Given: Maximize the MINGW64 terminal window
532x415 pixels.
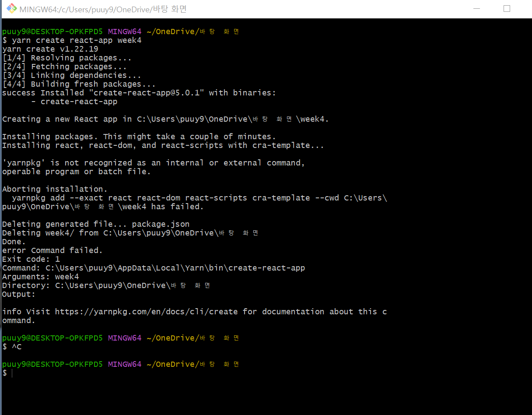Looking at the screenshot, I should pyautogui.click(x=507, y=9).
